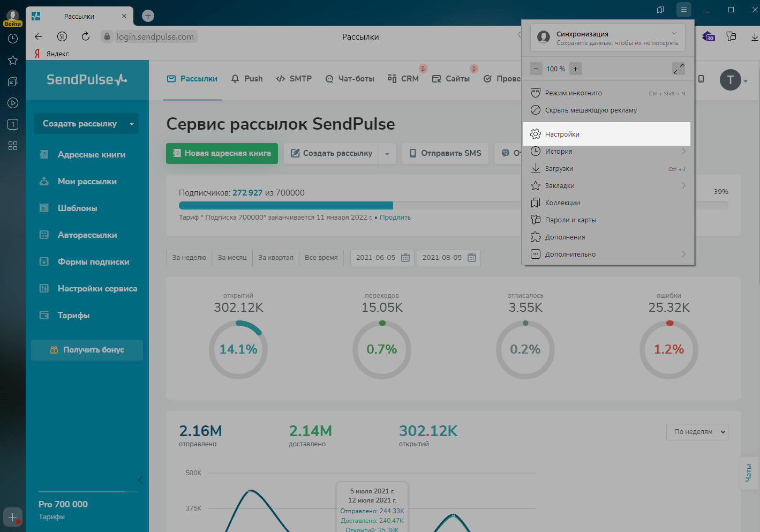This screenshot has height=532, width=760.
Task: Open Формы подписки in sidebar
Action: pos(85,261)
